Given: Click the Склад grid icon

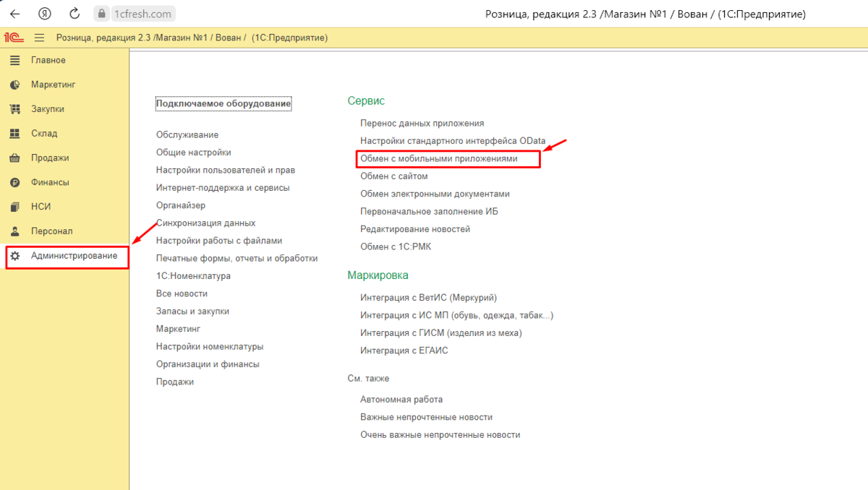Looking at the screenshot, I should (x=15, y=134).
